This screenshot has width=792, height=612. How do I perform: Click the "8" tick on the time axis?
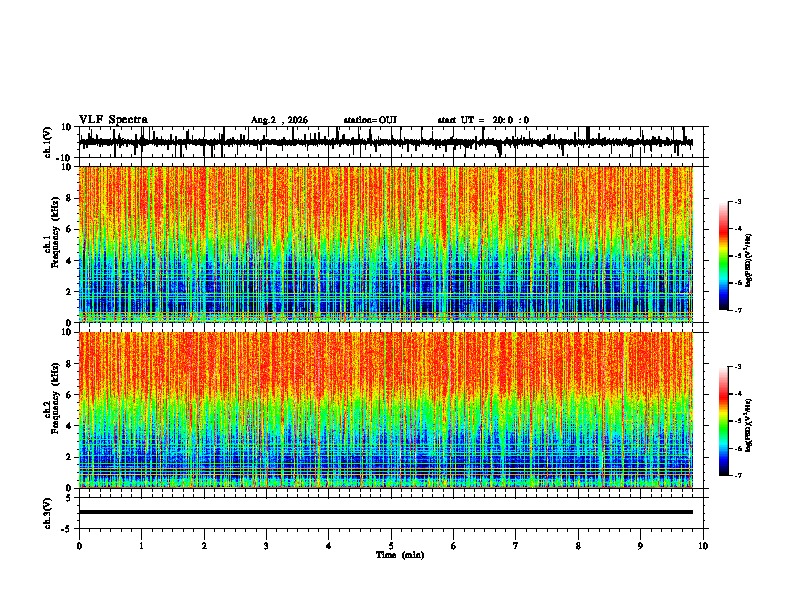click(x=578, y=546)
